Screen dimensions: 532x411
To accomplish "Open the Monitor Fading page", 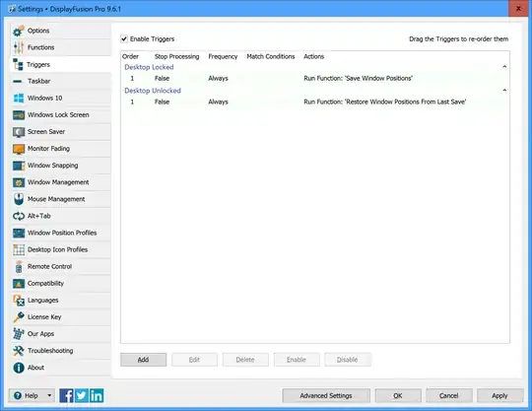I will coord(60,149).
